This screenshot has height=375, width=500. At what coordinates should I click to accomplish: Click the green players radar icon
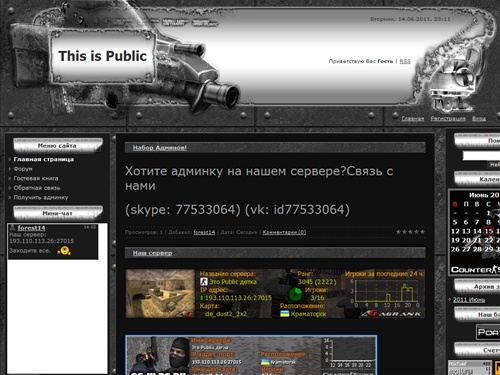295,294
